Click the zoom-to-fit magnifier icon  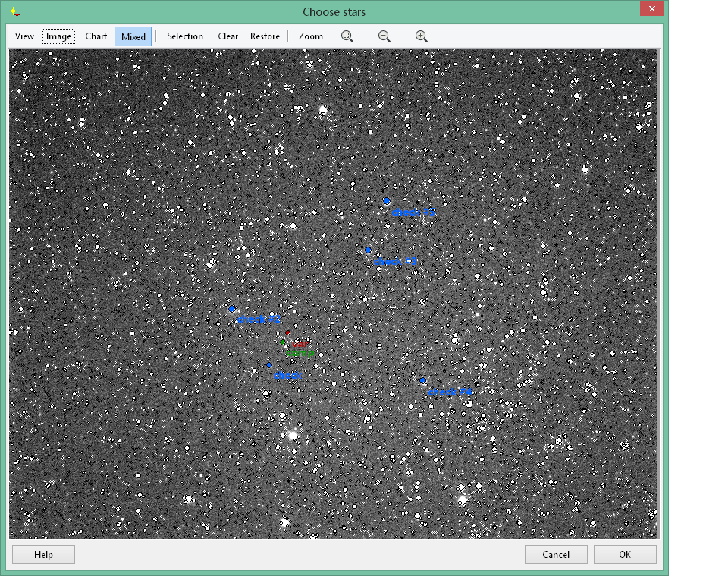347,36
